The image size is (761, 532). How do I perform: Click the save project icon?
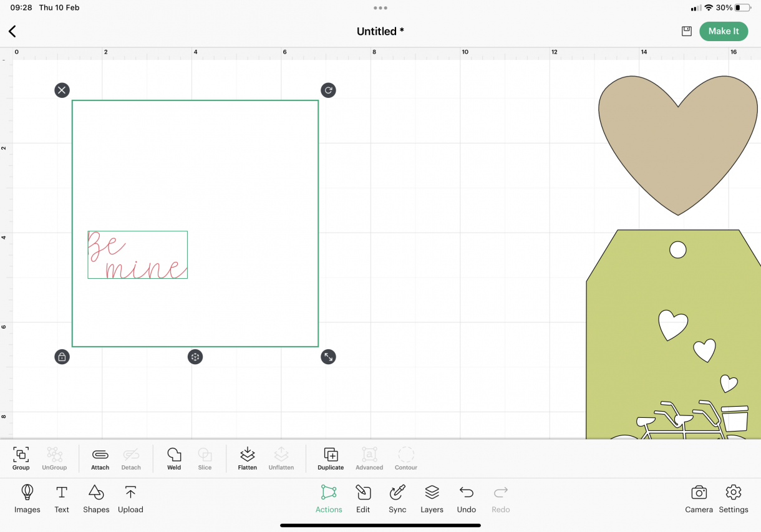pos(686,31)
